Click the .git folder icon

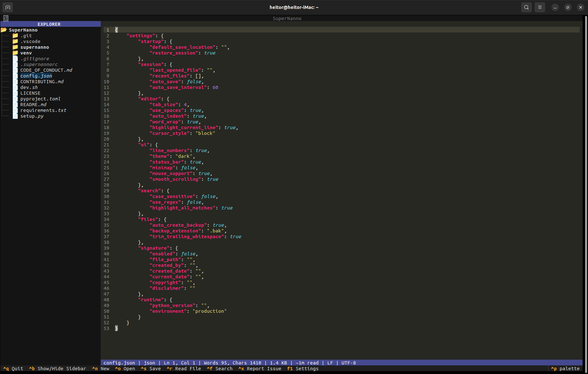click(x=15, y=36)
